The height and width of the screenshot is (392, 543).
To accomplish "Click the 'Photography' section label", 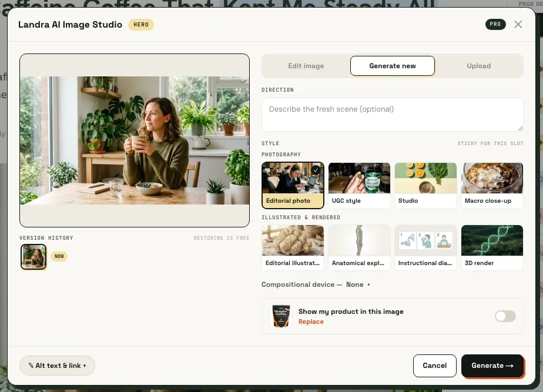I will click(x=281, y=155).
